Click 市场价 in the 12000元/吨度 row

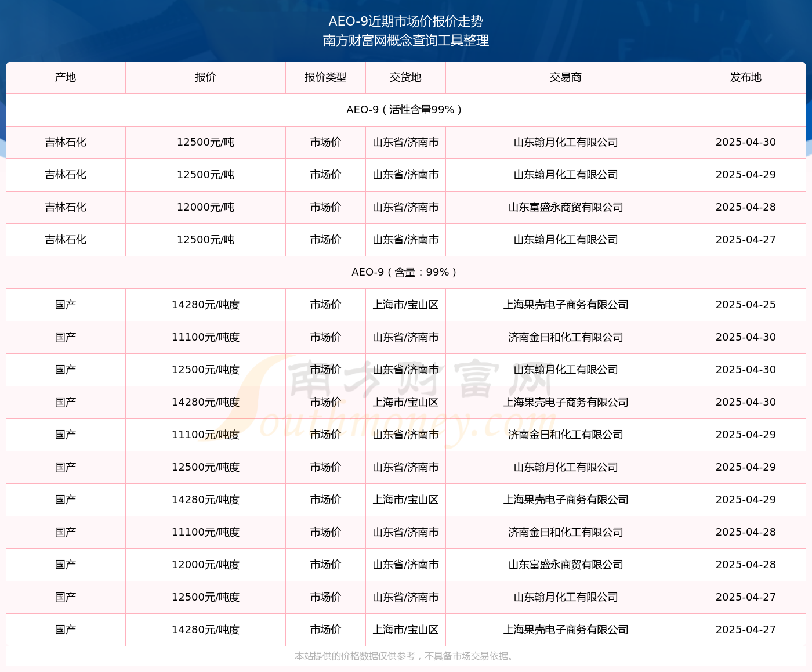pos(325,565)
